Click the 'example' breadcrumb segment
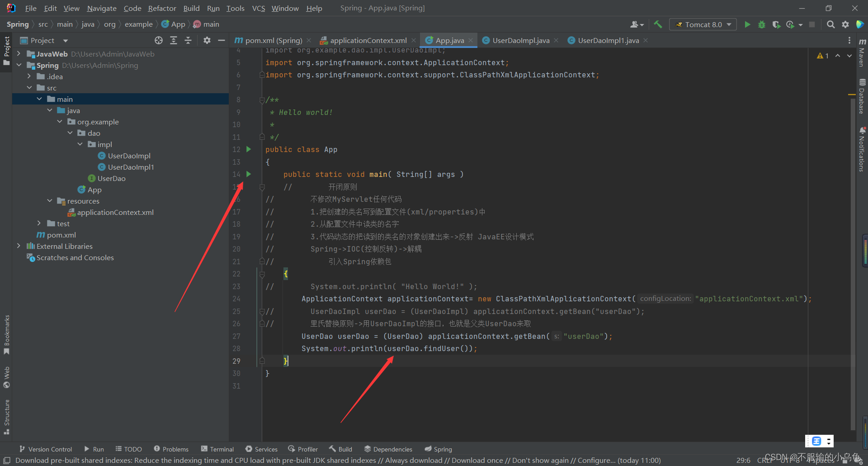868x466 pixels. coord(139,24)
